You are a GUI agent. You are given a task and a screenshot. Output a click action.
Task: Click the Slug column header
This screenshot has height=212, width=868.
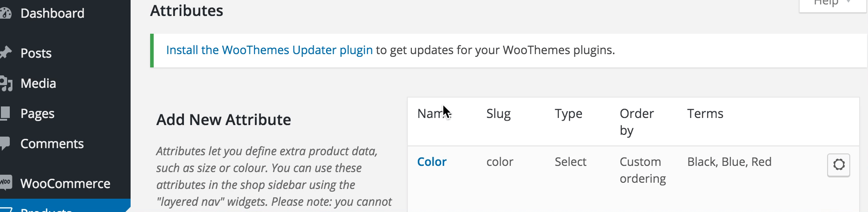point(498,114)
